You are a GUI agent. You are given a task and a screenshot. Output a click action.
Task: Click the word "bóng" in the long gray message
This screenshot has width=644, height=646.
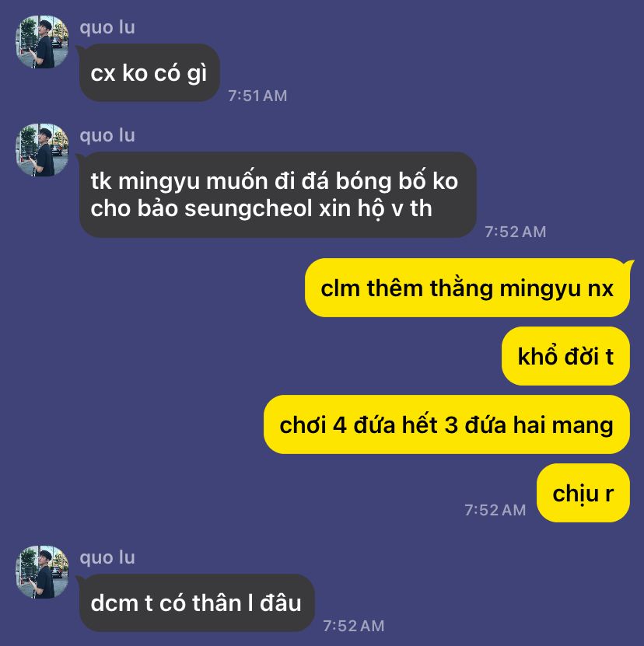[x=363, y=182]
